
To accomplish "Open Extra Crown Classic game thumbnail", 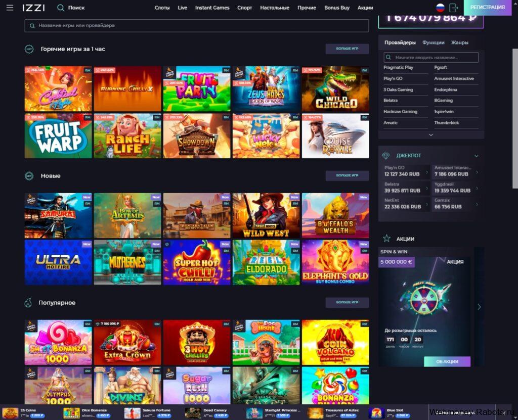I will [x=127, y=342].
